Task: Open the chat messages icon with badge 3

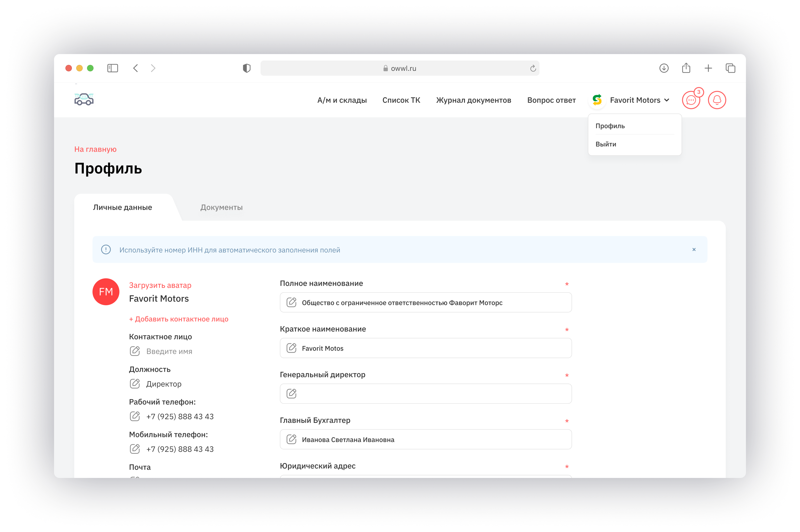Action: tap(691, 100)
